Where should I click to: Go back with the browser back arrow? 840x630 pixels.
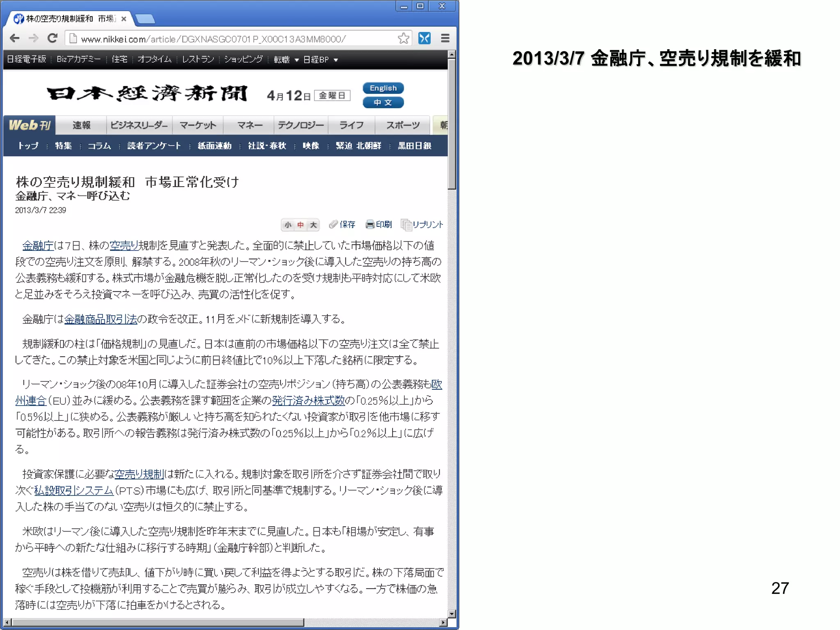coord(15,39)
